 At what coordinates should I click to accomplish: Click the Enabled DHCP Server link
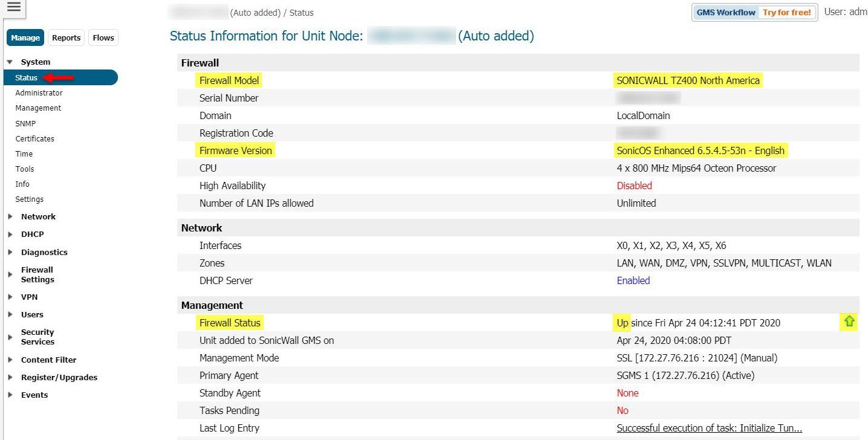pos(633,280)
